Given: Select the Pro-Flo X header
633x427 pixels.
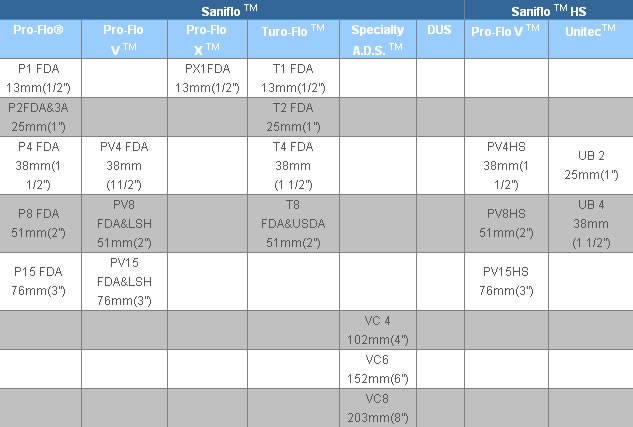Looking at the screenshot, I should click(x=208, y=39).
